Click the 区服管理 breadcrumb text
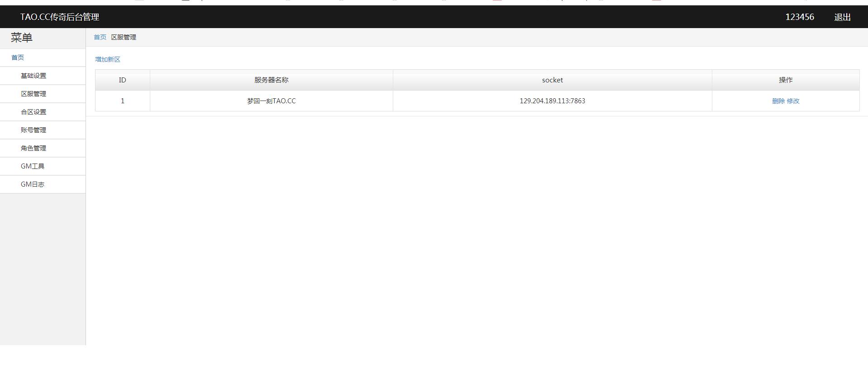This screenshot has height=380, width=868. click(124, 37)
